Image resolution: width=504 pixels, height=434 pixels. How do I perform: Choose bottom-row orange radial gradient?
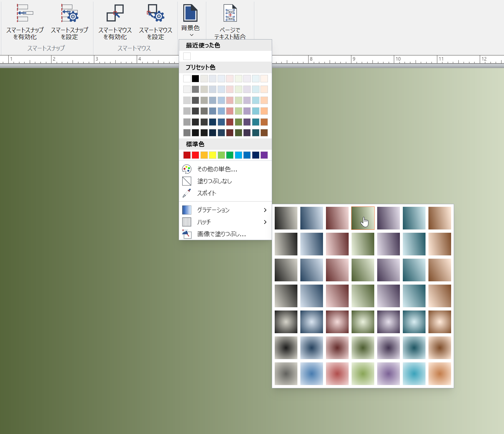pos(440,374)
